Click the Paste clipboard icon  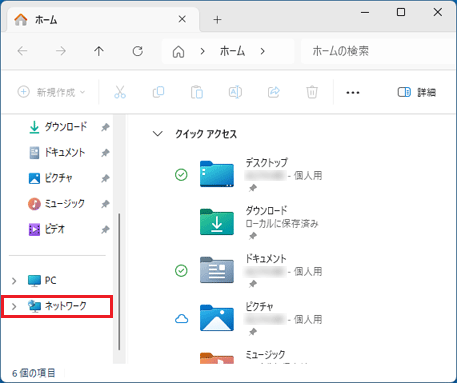(197, 92)
